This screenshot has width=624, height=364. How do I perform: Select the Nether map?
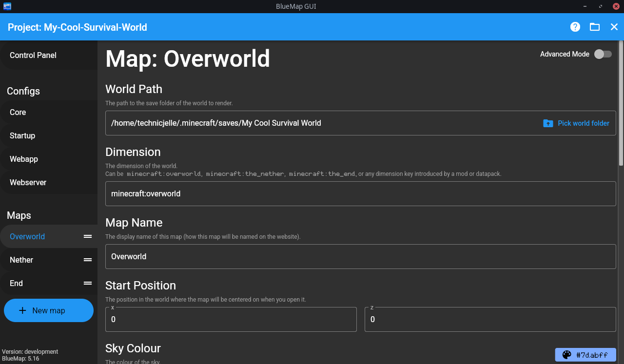[x=21, y=260]
